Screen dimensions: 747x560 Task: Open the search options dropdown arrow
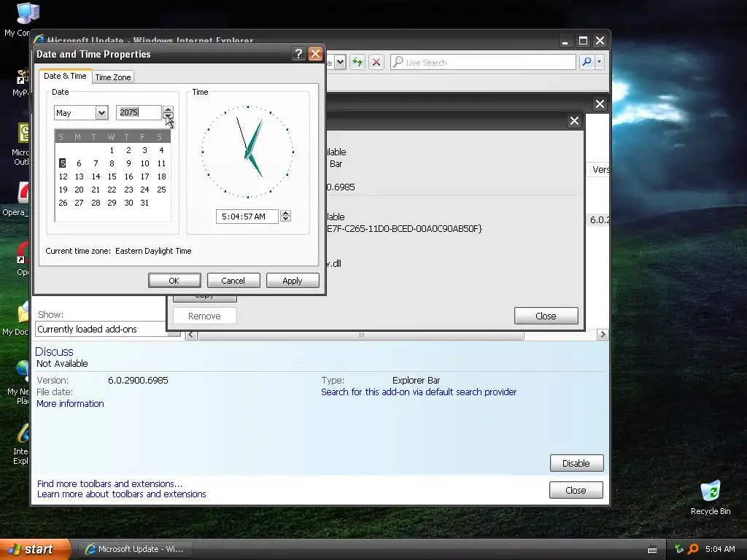pyautogui.click(x=600, y=62)
